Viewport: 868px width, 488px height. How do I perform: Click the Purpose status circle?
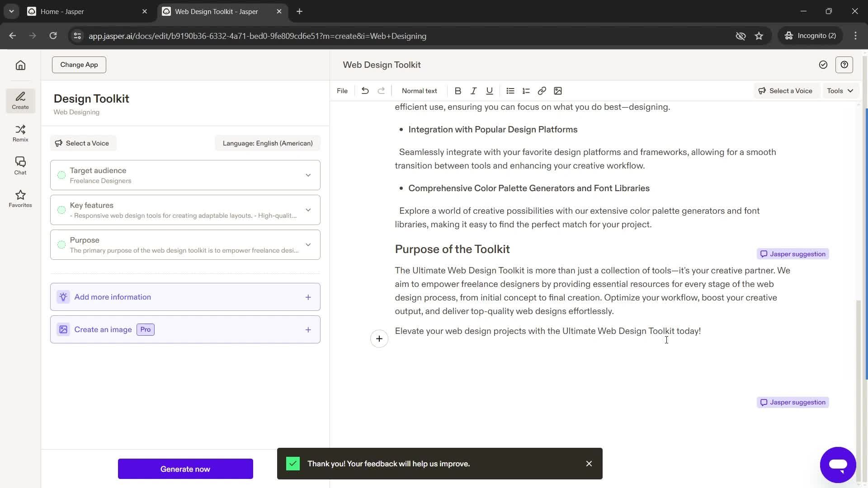[x=61, y=245]
